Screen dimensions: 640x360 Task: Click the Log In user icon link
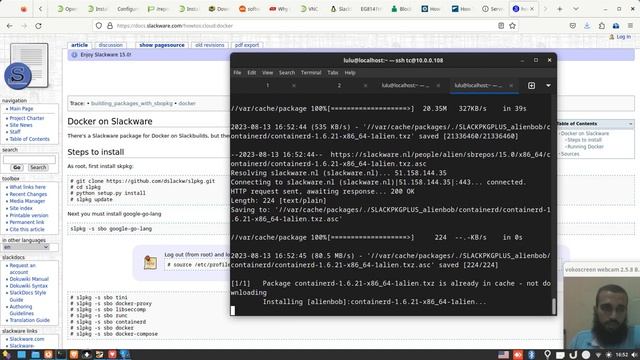(620, 37)
